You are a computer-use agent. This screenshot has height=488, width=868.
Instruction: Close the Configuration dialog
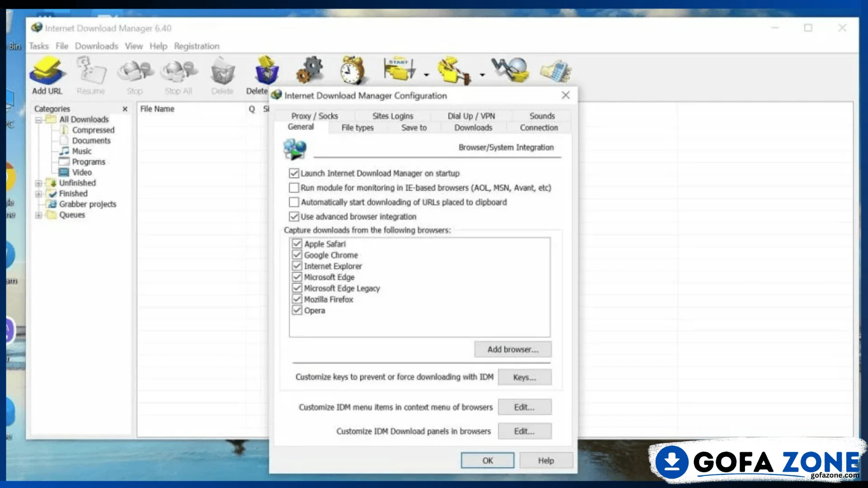[566, 95]
